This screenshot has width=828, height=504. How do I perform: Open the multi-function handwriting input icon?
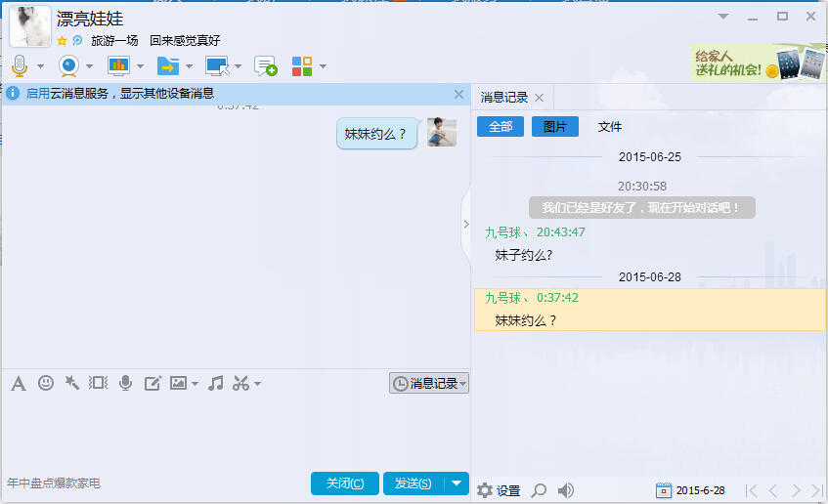coord(153,383)
